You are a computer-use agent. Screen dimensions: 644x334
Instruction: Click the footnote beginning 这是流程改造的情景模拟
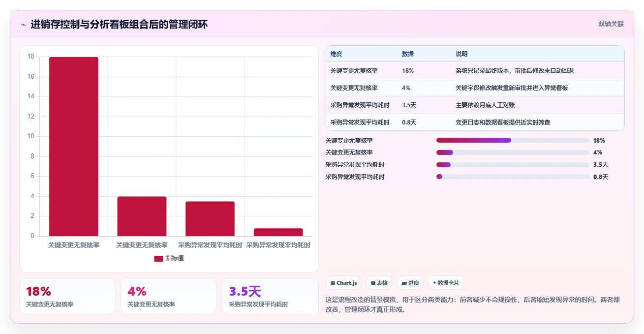coord(473,304)
